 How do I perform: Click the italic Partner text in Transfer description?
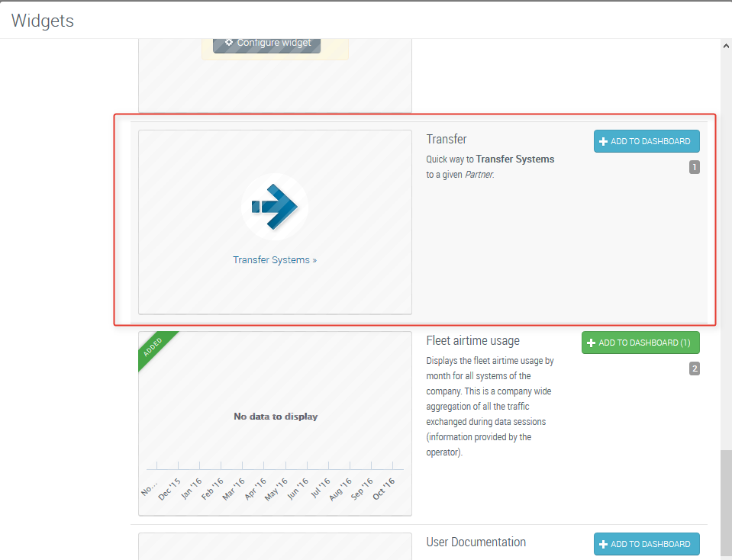click(479, 175)
